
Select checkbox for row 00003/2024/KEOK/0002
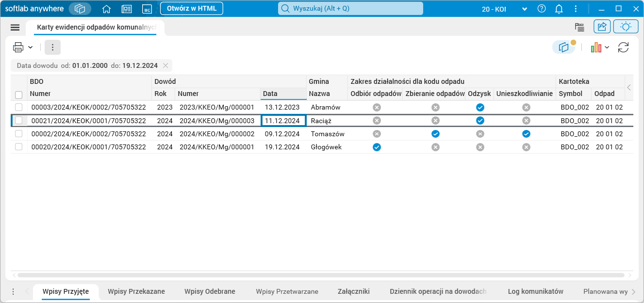tap(19, 107)
